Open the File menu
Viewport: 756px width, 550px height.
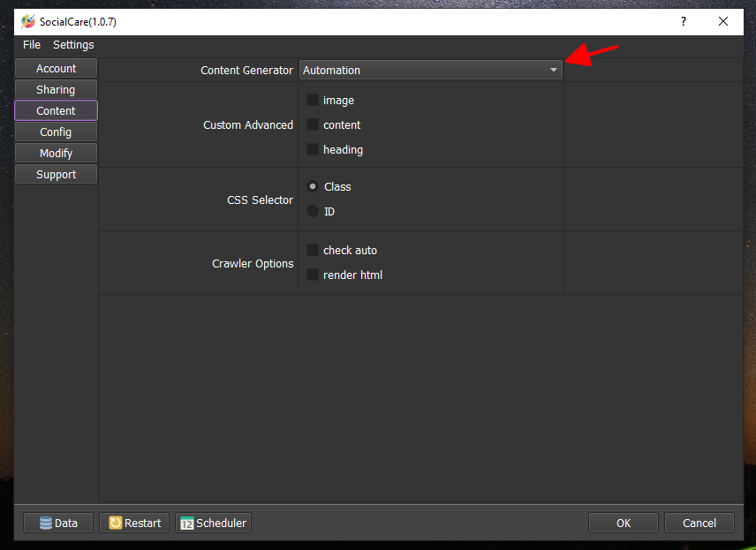click(x=32, y=45)
